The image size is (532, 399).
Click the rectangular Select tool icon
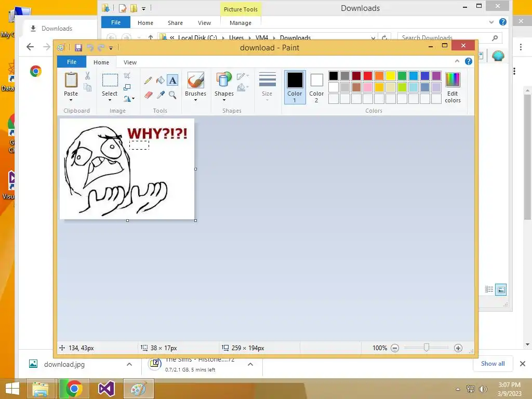point(110,81)
